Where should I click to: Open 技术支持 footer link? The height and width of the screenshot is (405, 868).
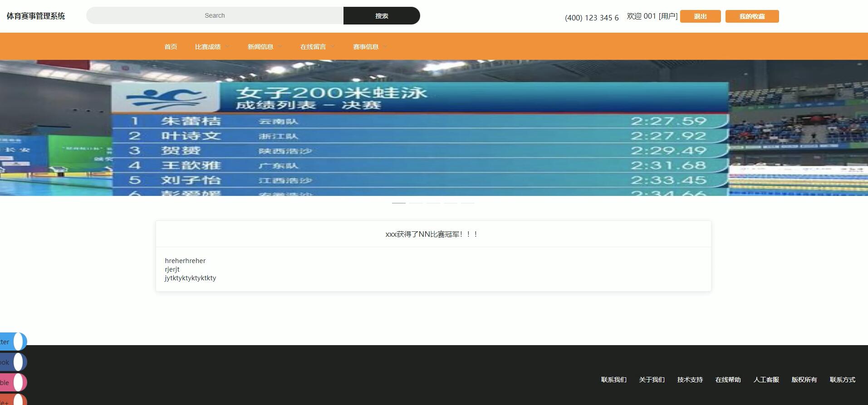point(690,380)
